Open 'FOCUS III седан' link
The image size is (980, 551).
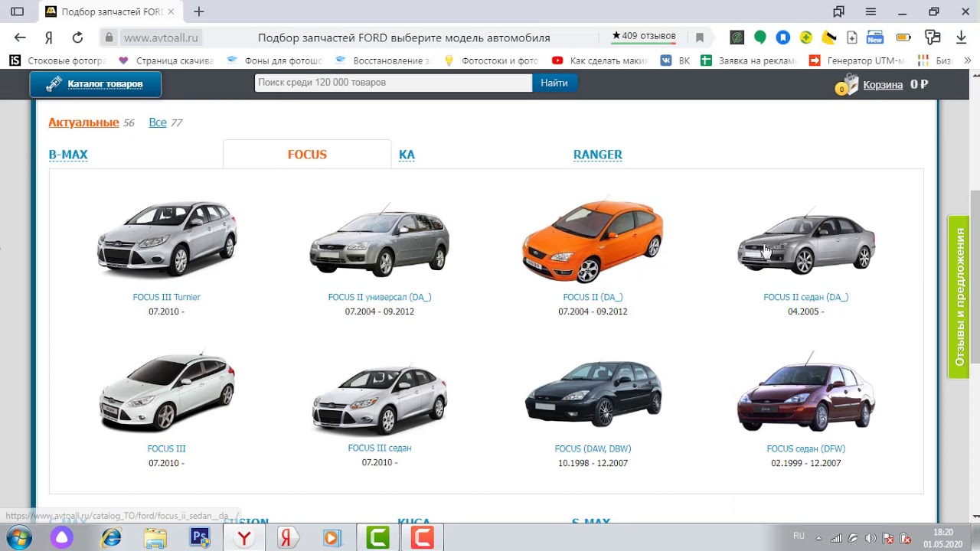[380, 448]
